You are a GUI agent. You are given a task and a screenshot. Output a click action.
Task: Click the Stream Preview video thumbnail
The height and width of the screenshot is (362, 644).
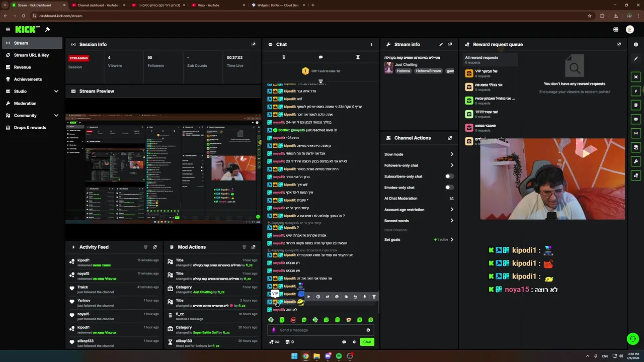[x=164, y=168]
